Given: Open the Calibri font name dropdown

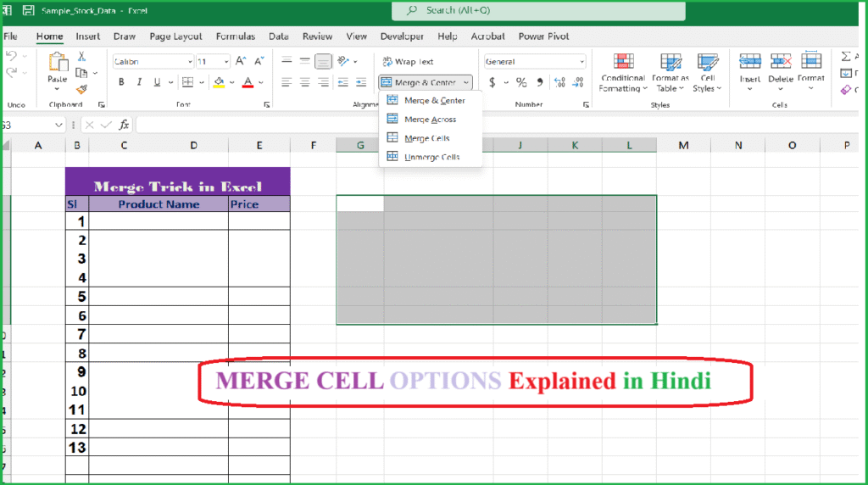Looking at the screenshot, I should click(x=190, y=61).
